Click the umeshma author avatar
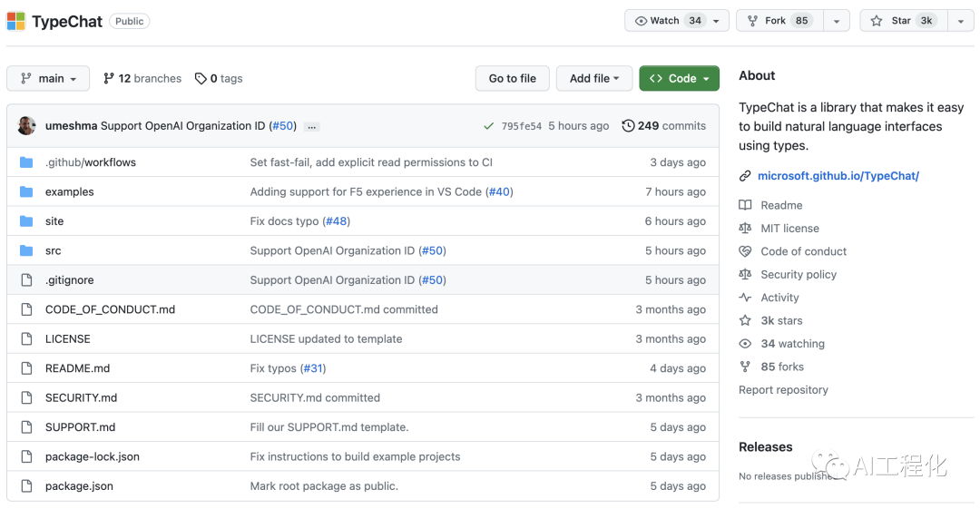 (27, 126)
